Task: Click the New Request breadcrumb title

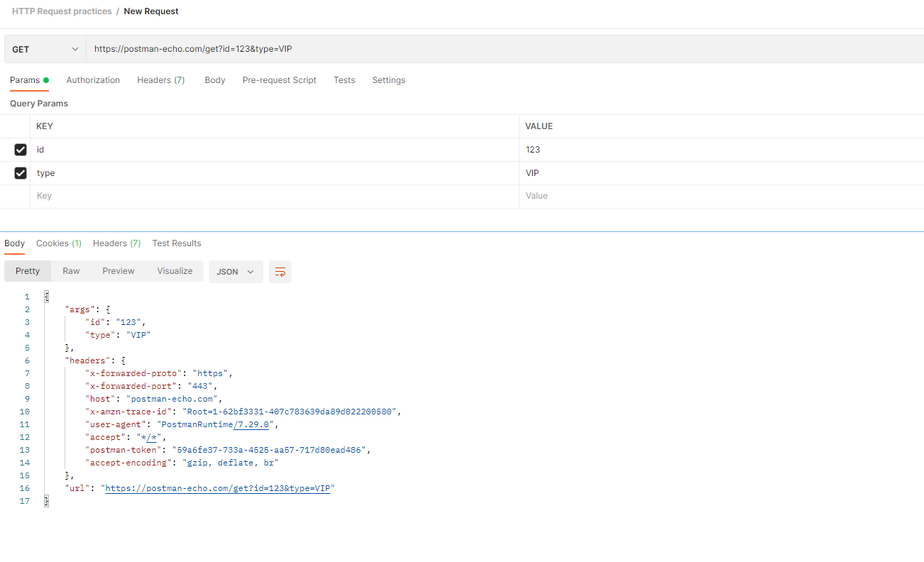Action: tap(151, 11)
